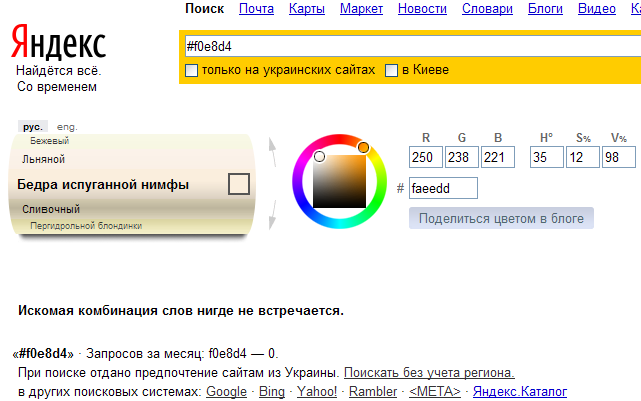The width and height of the screenshot is (641, 401).
Task: Click the hex color code field
Action: click(443, 188)
